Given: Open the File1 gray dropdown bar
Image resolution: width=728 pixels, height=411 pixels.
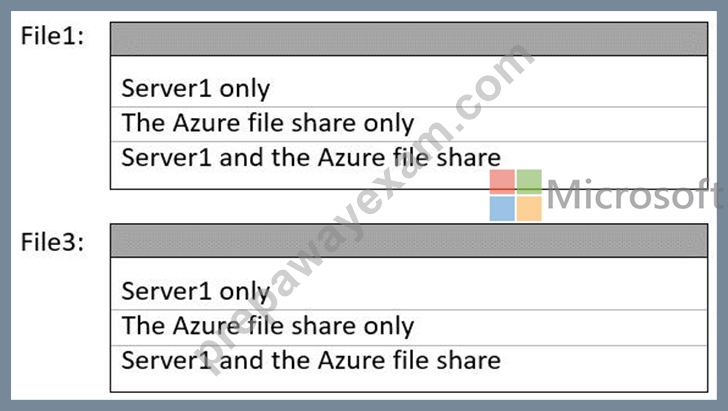Looking at the screenshot, I should click(409, 39).
